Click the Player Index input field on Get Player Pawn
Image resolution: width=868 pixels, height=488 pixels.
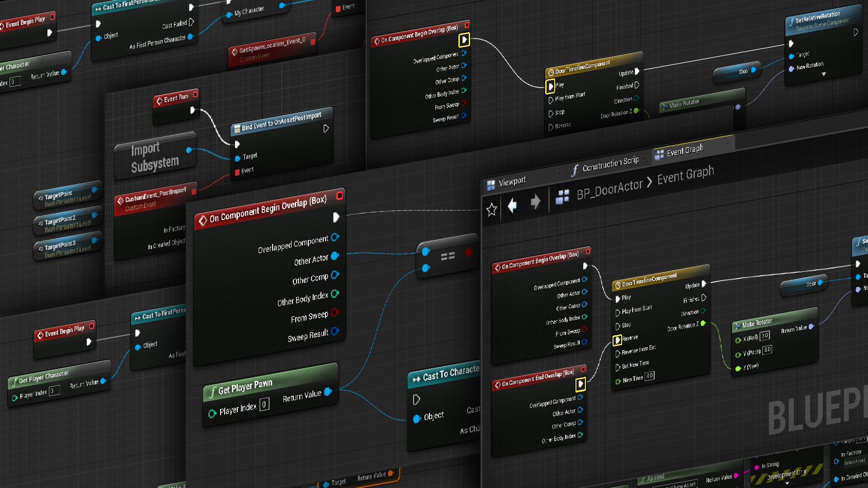tap(264, 404)
